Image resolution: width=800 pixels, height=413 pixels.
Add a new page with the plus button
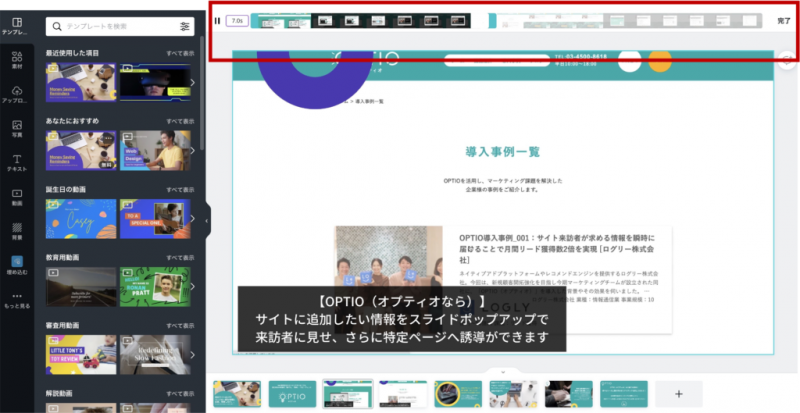coord(679,394)
